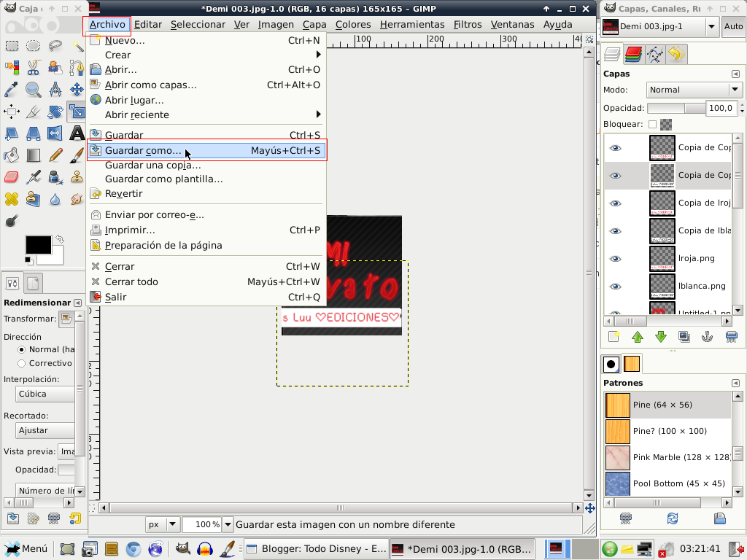Select the Free Select lasso tool
The height and width of the screenshot is (560, 747).
click(x=55, y=46)
